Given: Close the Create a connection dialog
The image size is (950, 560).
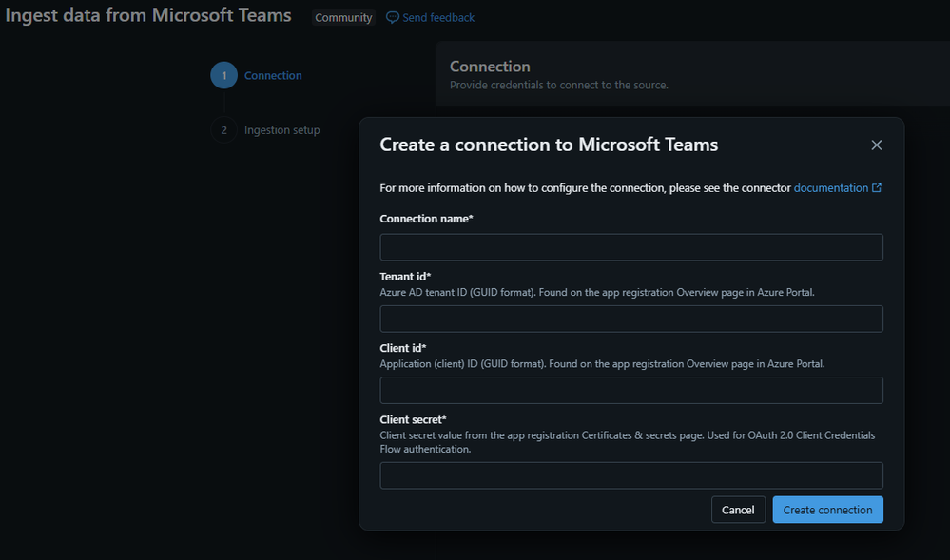Looking at the screenshot, I should click(x=876, y=145).
